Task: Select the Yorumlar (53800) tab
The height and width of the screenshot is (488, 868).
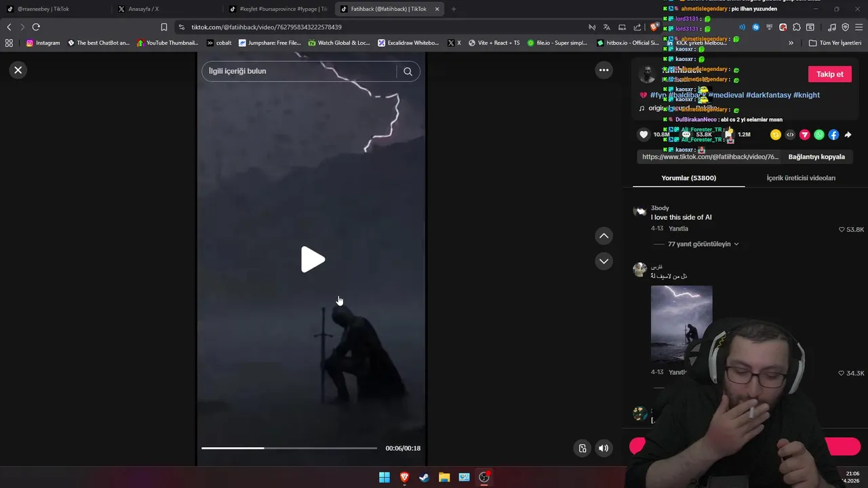Action: [x=688, y=178]
